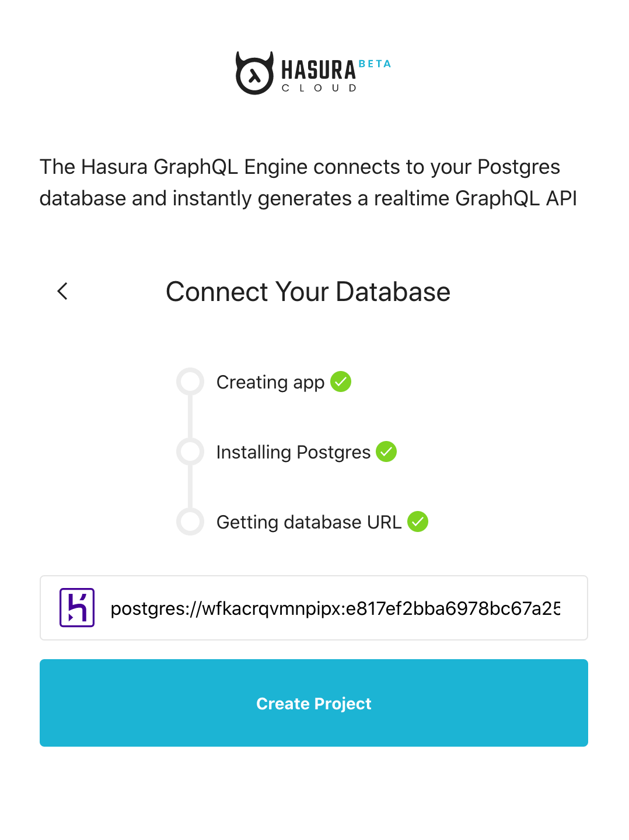Click the Getting database URL step circle

[x=190, y=521]
